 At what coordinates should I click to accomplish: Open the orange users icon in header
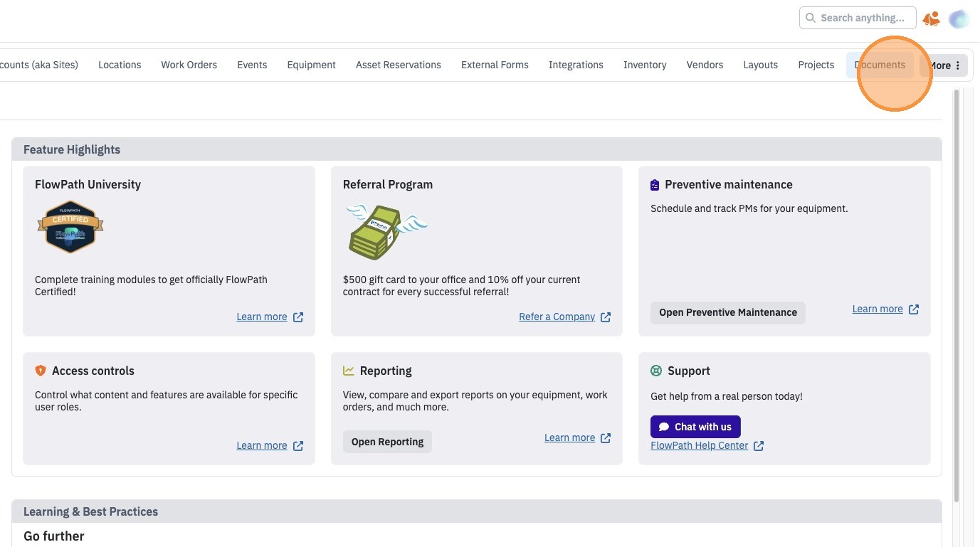[x=931, y=18]
